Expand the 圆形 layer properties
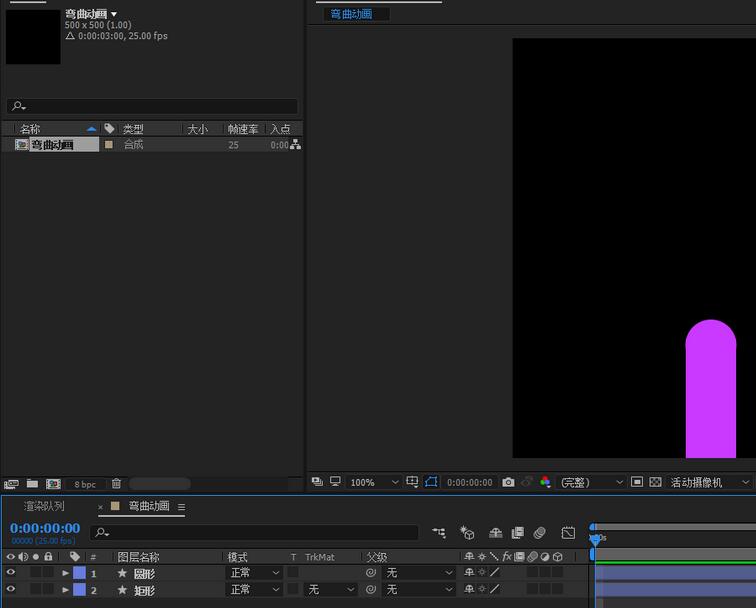This screenshot has height=608, width=756. coord(66,573)
